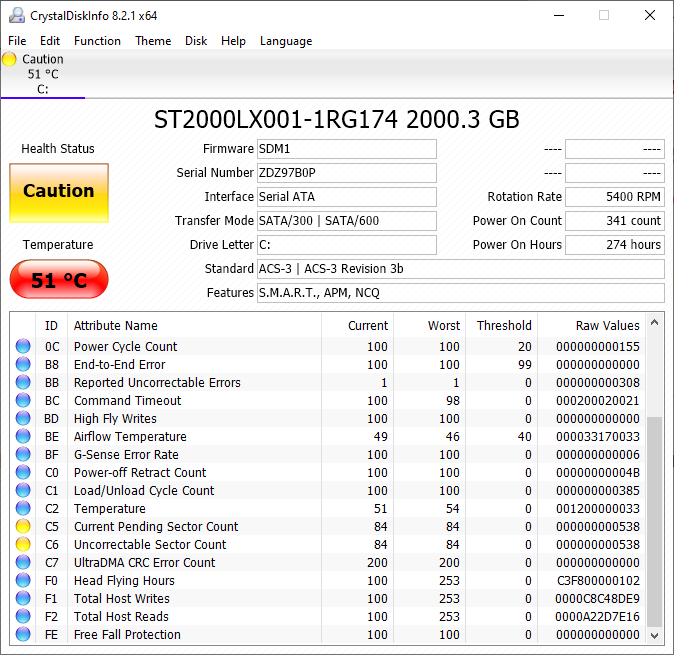Click raw value C3F800000102
Screen dimensions: 674x655
[598, 581]
